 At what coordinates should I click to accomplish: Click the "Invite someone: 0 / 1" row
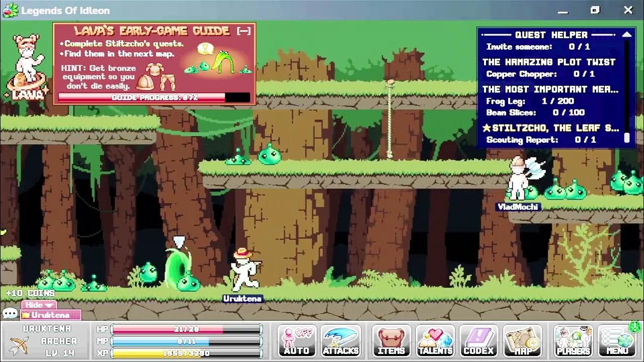[x=538, y=47]
